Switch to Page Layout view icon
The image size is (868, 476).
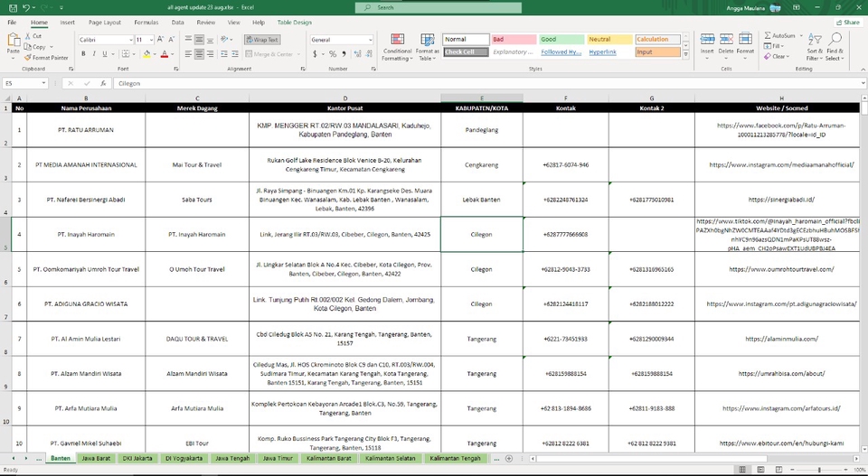pyautogui.click(x=760, y=470)
